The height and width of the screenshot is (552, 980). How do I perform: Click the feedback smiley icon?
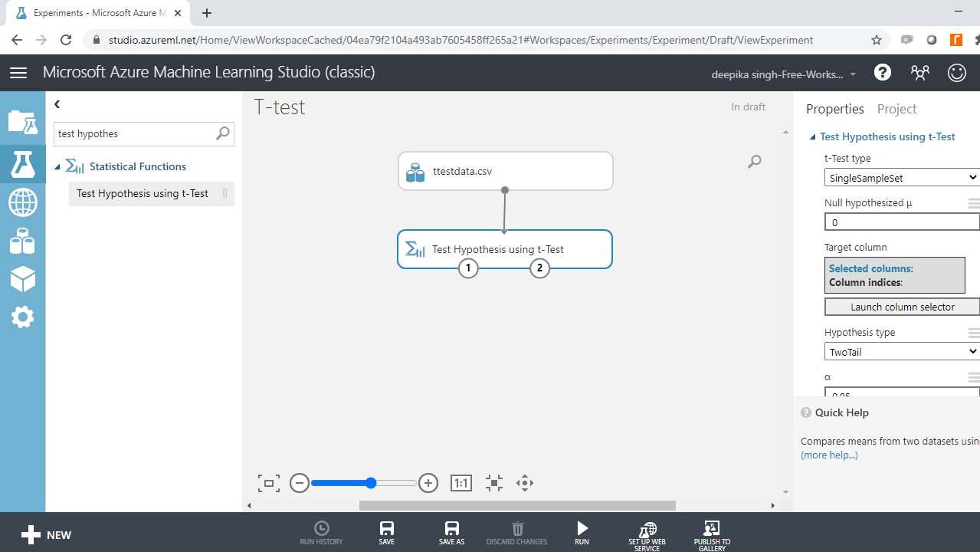coord(957,73)
